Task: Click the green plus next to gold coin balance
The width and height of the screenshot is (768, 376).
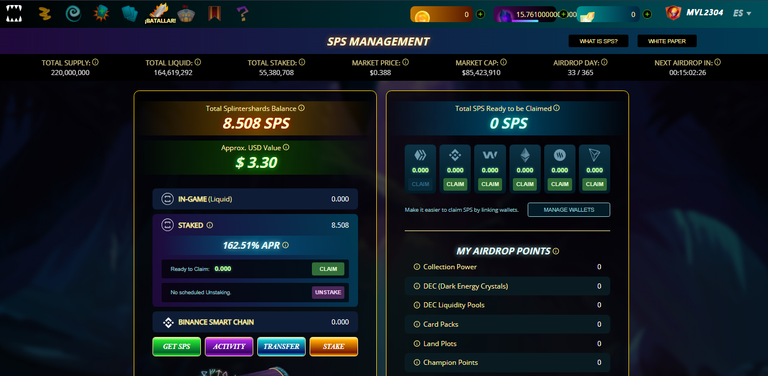Action: pos(480,14)
